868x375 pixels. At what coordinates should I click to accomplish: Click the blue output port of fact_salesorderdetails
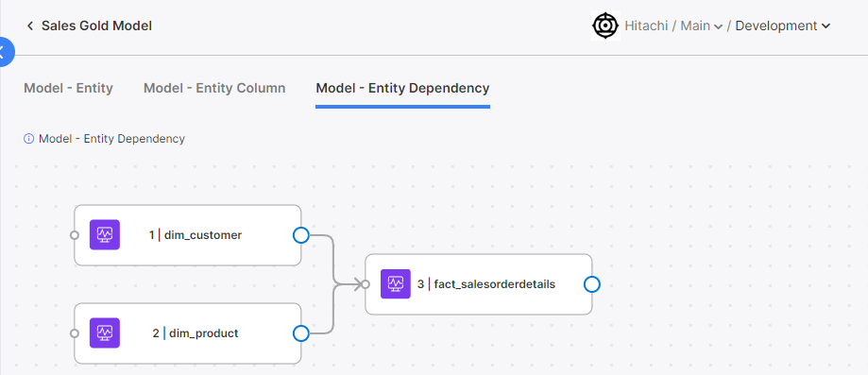point(592,284)
